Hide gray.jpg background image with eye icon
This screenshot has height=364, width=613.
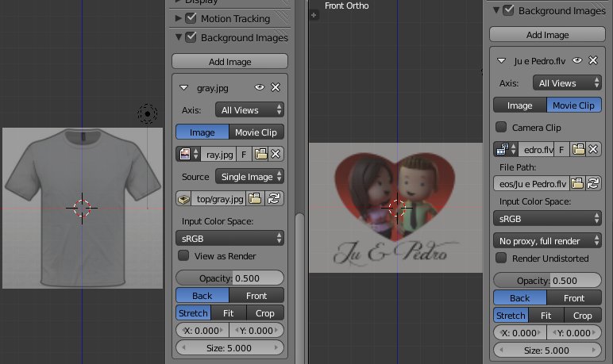point(259,87)
